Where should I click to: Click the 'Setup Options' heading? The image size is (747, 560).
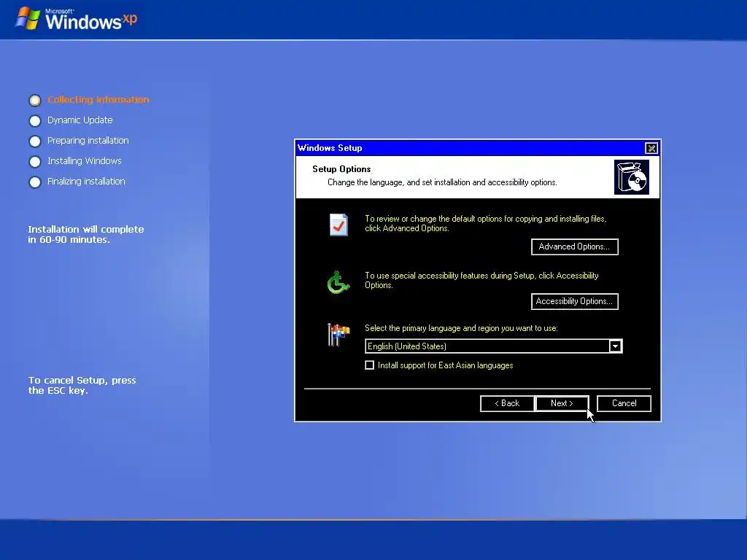[341, 169]
